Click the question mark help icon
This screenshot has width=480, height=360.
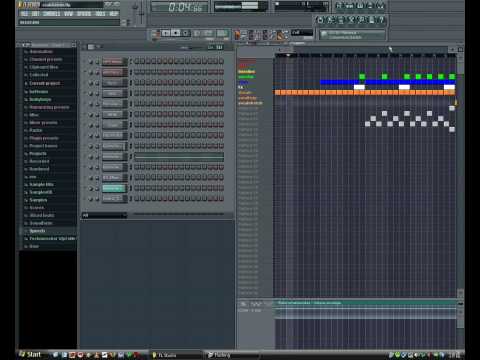(x=382, y=20)
